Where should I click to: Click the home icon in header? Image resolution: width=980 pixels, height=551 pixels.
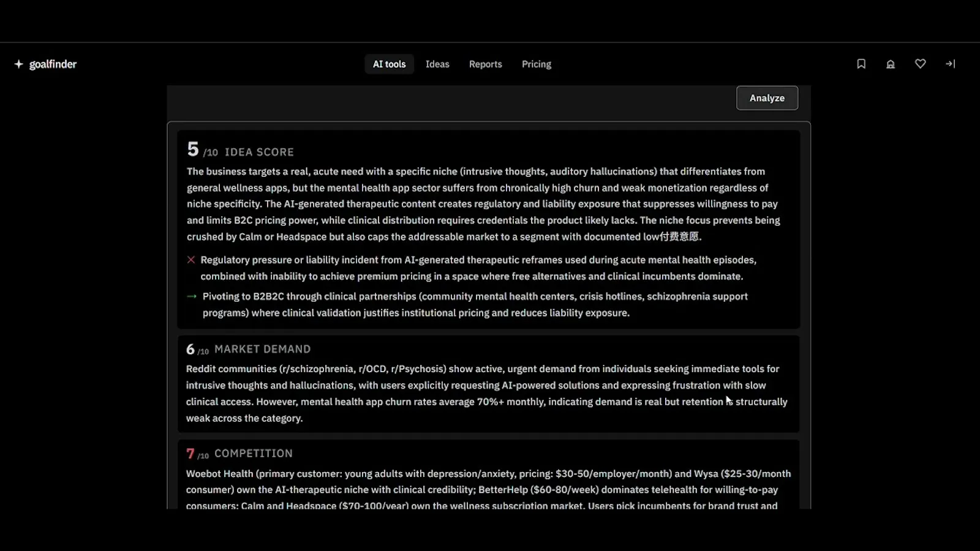click(891, 64)
